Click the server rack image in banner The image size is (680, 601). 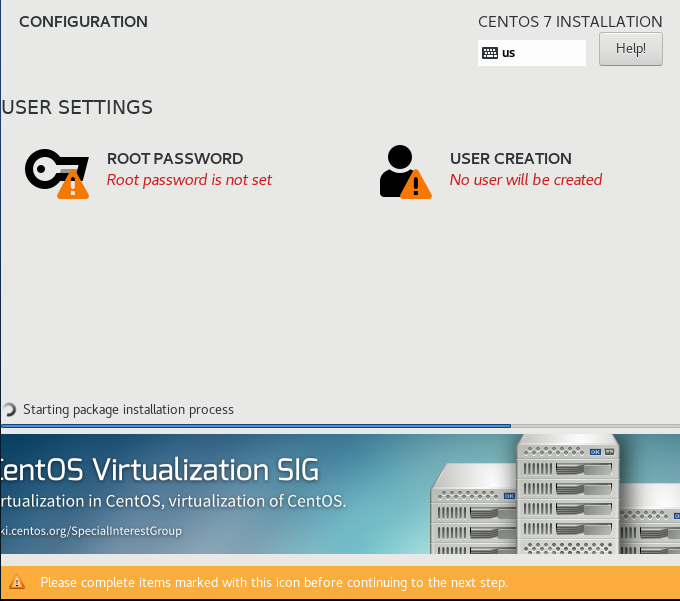(555, 494)
